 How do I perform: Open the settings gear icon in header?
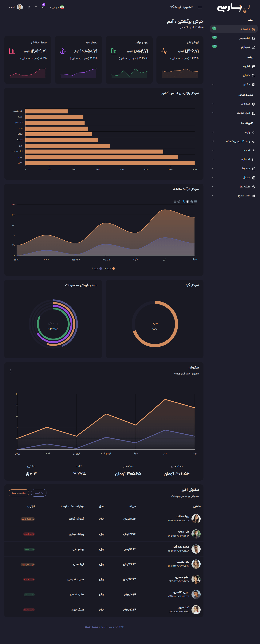click(36, 7)
